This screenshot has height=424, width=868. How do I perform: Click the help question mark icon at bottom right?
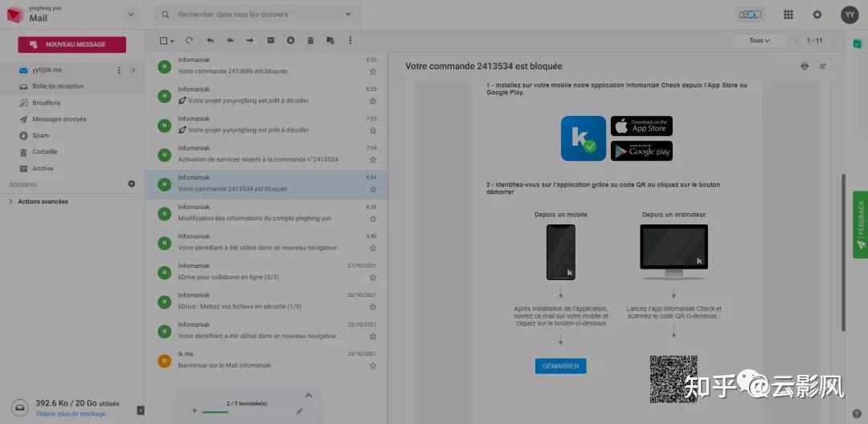click(x=857, y=414)
